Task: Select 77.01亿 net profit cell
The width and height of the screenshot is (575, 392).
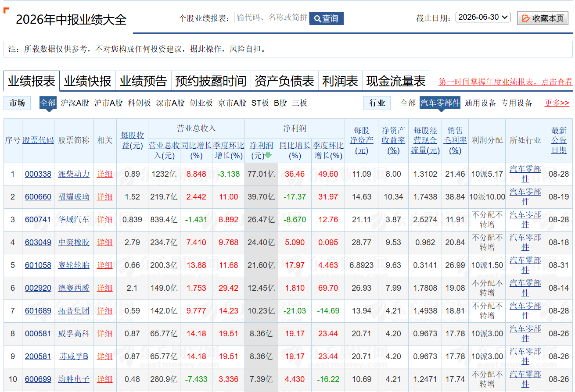Action: pos(261,174)
